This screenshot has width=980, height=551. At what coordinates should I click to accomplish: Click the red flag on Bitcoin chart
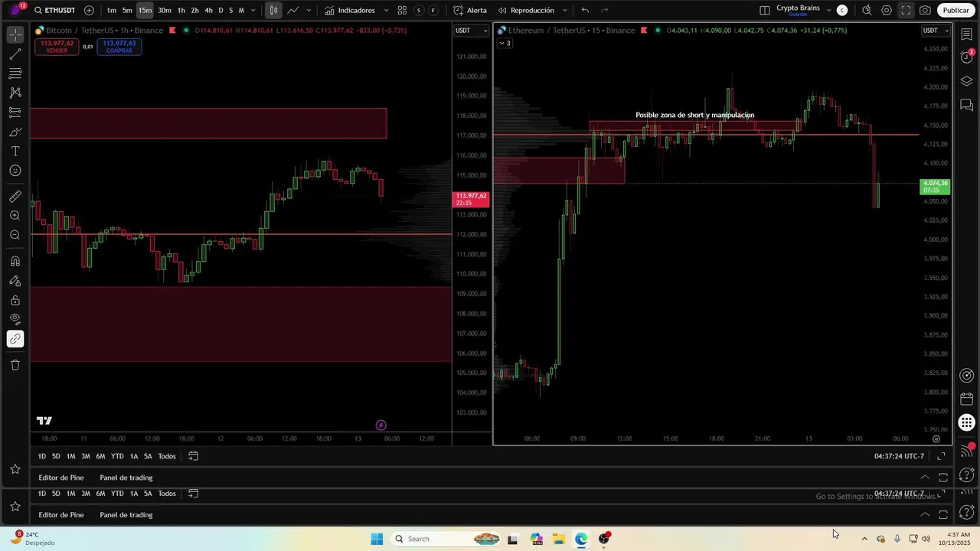coord(172,31)
